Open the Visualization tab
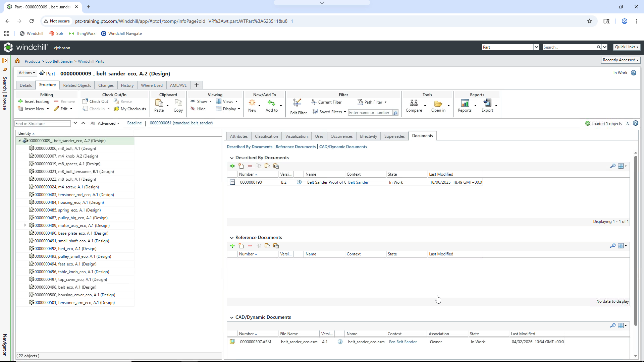This screenshot has height=362, width=644. click(297, 136)
